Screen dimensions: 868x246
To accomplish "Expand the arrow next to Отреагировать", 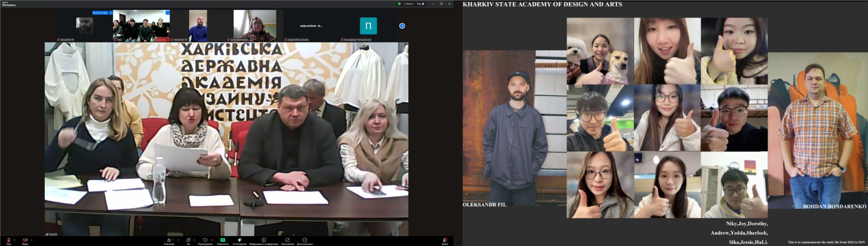I will tap(212, 240).
